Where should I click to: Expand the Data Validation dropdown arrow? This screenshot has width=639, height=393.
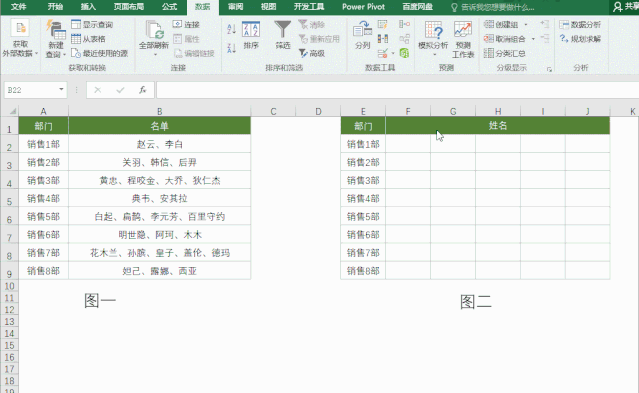pos(393,53)
